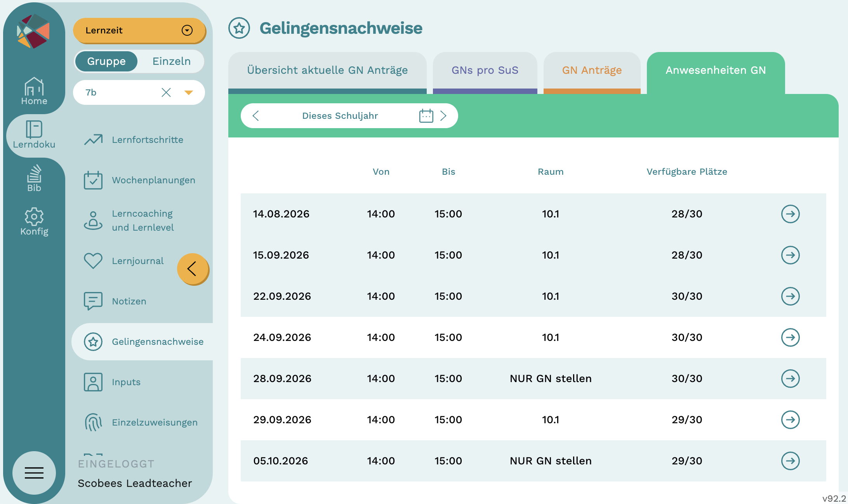Image resolution: width=848 pixels, height=504 pixels.
Task: Expand the Lernzeit dropdown
Action: 139,30
